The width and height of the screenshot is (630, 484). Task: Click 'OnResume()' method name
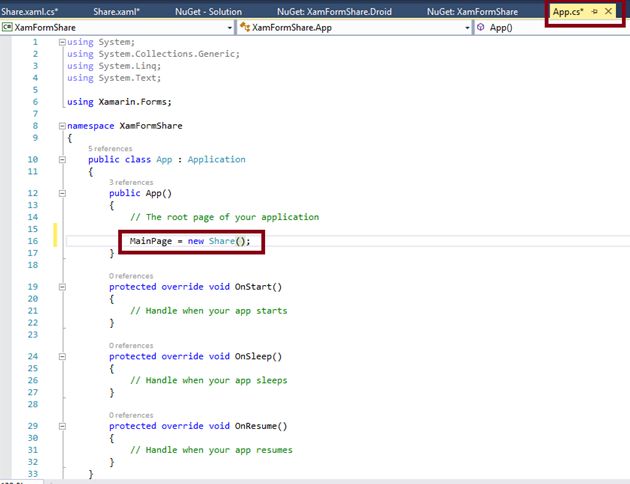pos(261,426)
